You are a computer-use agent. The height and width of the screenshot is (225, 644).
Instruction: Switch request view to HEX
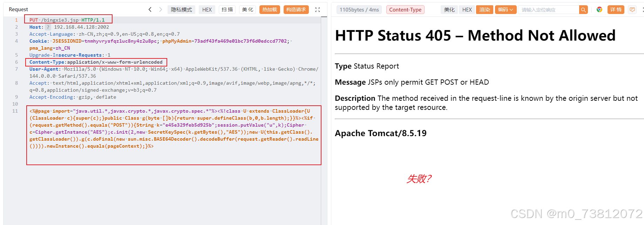coord(207,9)
